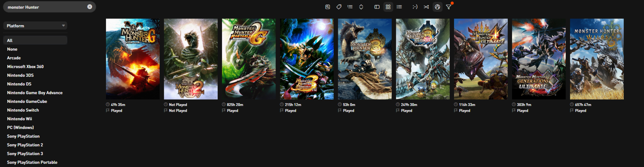Select 'All' in the platform list
Screen dimensions: 644x167
pos(35,40)
